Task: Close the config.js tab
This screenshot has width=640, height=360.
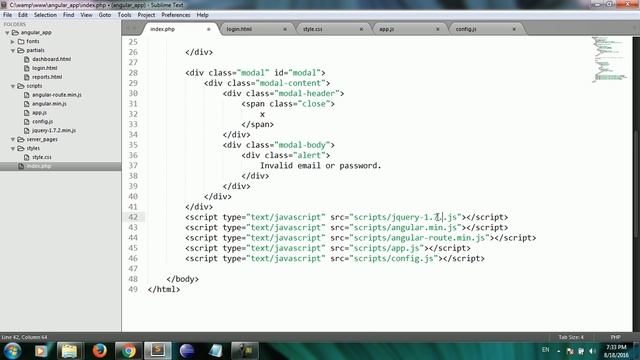Action: pos(514,29)
